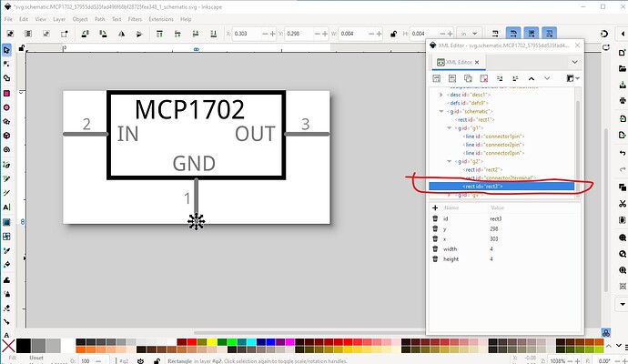Click the X position input field

pyautogui.click(x=248, y=34)
